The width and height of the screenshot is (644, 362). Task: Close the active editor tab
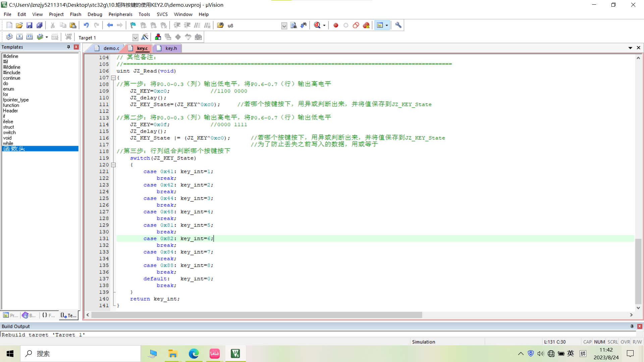click(638, 48)
